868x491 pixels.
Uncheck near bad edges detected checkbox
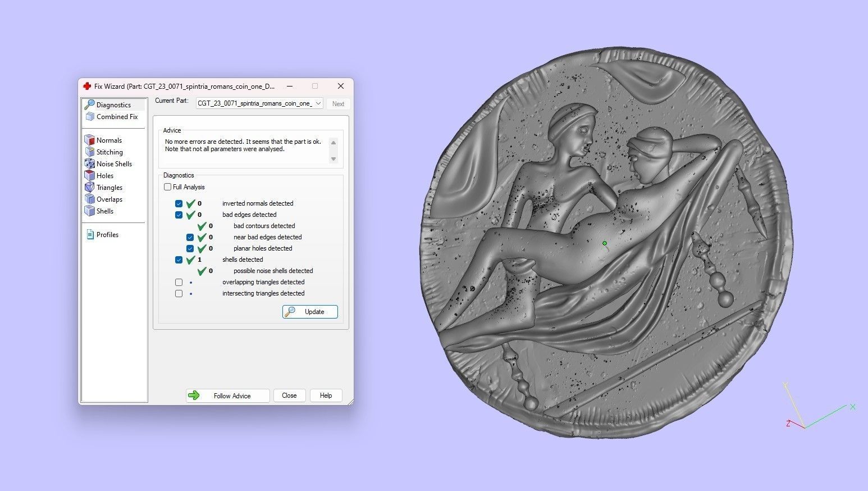pos(190,237)
